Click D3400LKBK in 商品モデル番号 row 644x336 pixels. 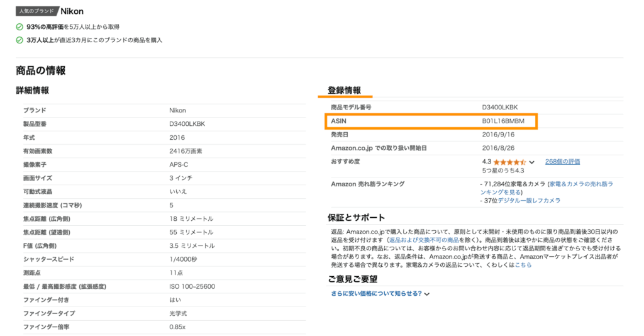500,107
